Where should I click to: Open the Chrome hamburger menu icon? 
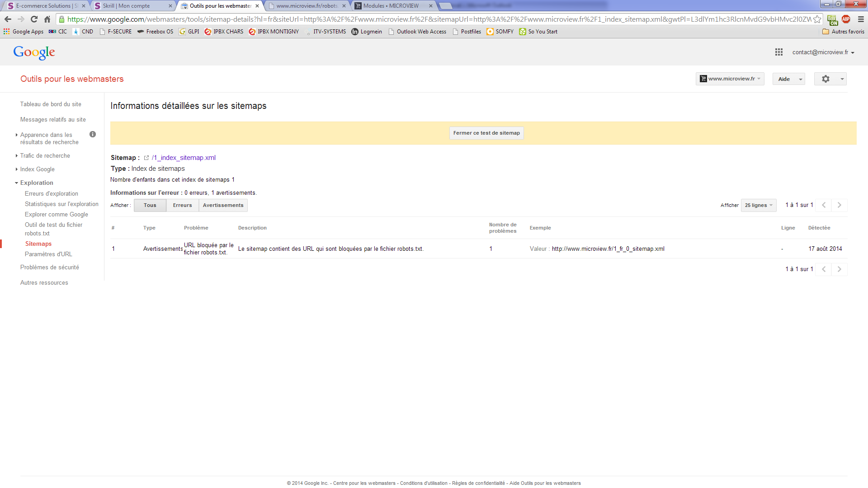[x=861, y=19]
